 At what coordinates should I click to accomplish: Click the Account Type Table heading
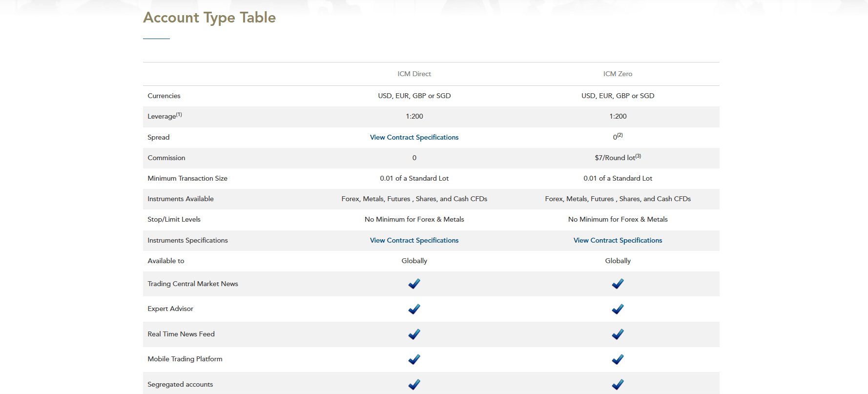209,18
